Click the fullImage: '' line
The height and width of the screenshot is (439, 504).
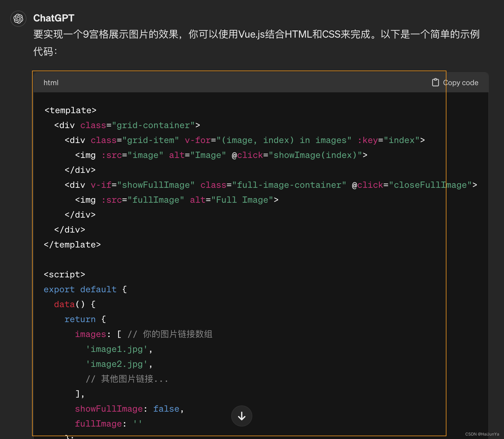pyautogui.click(x=109, y=424)
